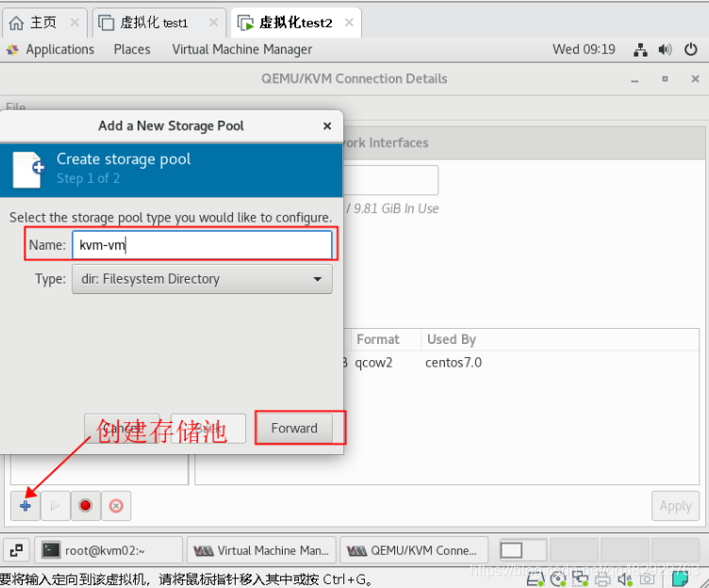Select the first workspace in workspace switcher
The image size is (709, 588).
pyautogui.click(x=522, y=550)
